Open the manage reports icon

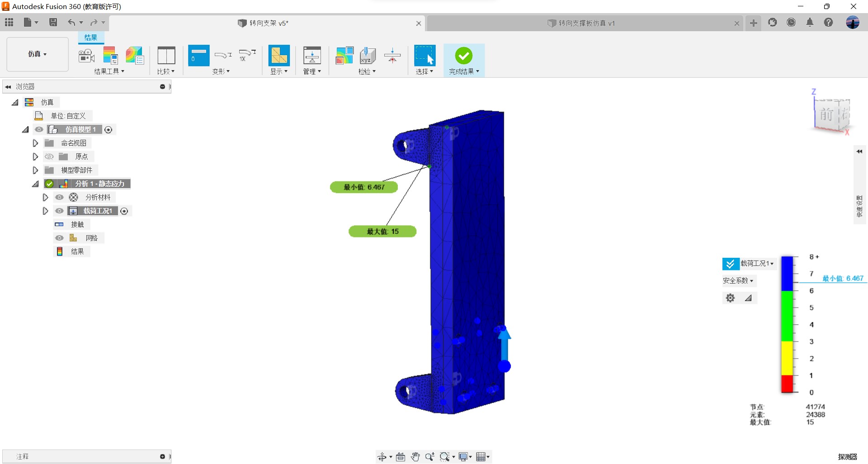pyautogui.click(x=312, y=56)
